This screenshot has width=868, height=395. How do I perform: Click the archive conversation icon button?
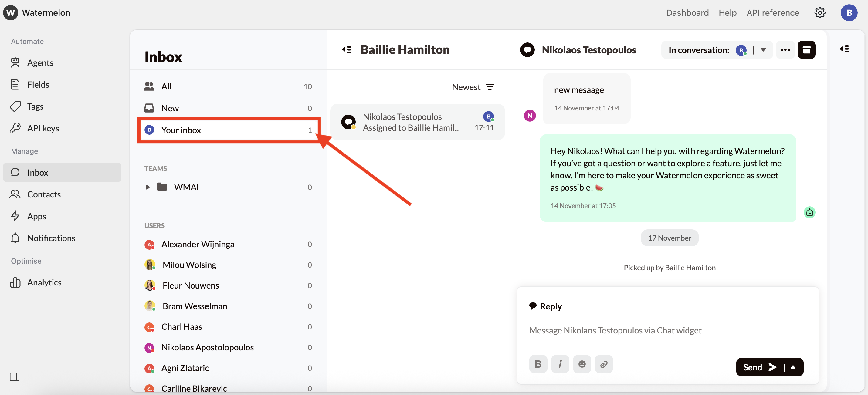(x=806, y=50)
